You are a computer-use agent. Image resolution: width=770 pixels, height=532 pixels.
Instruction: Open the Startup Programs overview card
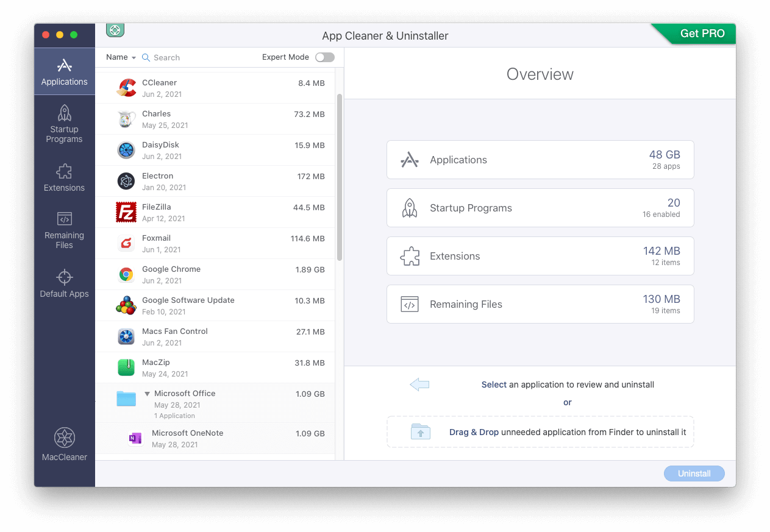540,208
